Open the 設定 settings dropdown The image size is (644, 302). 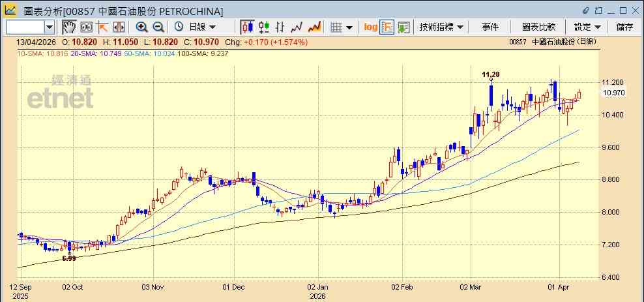tap(587, 27)
